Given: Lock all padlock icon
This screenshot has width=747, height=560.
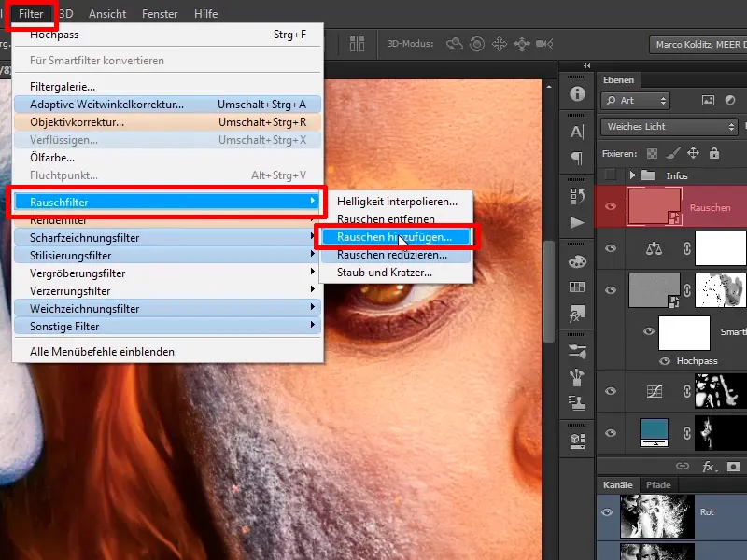Looking at the screenshot, I should click(713, 153).
